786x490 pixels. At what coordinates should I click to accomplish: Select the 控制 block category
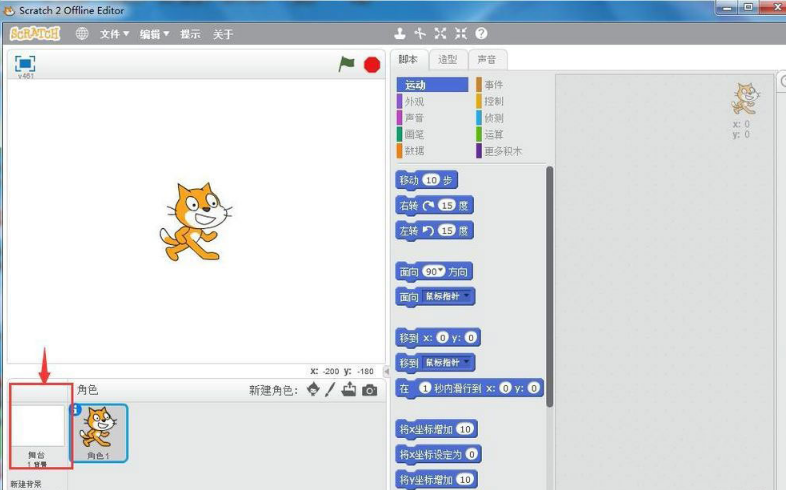pos(493,101)
